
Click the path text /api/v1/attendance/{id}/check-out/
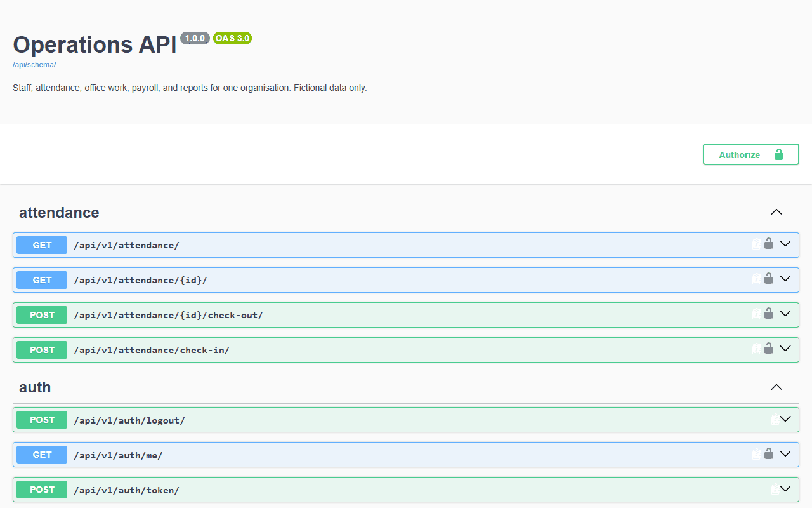point(168,315)
